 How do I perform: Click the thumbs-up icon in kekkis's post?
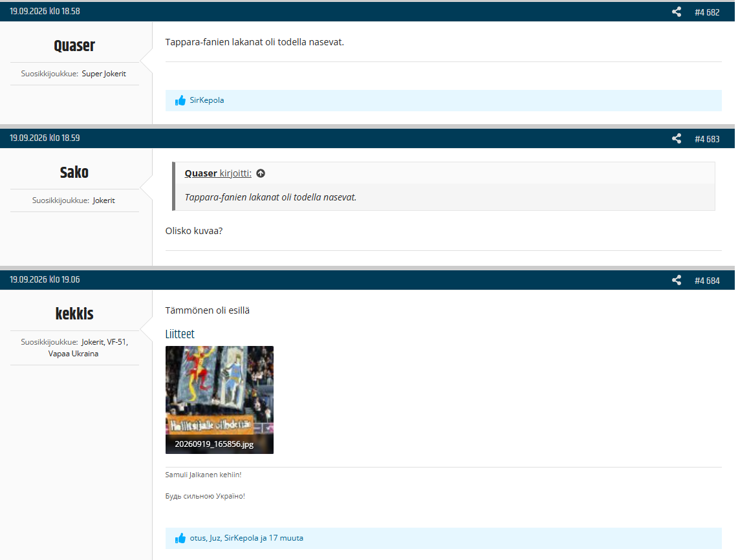(x=180, y=538)
